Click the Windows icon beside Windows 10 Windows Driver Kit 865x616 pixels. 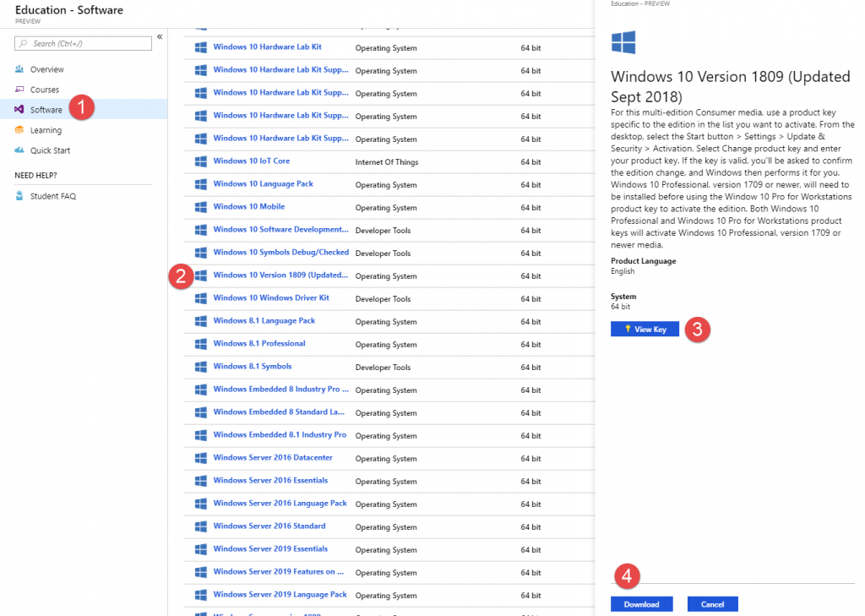pyautogui.click(x=201, y=298)
